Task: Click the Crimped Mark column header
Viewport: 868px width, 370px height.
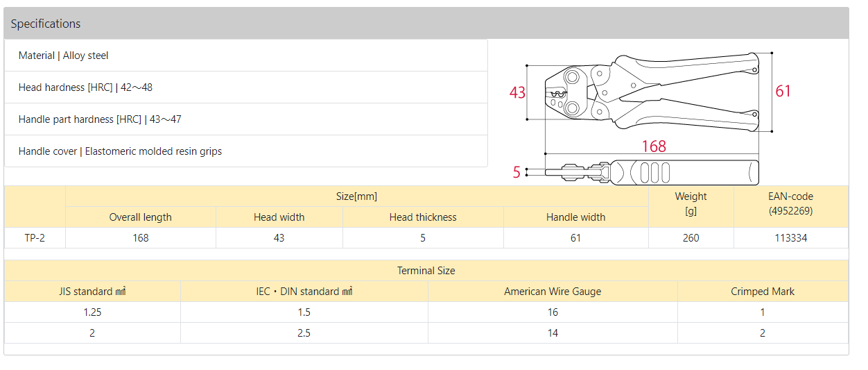Action: pos(763,292)
